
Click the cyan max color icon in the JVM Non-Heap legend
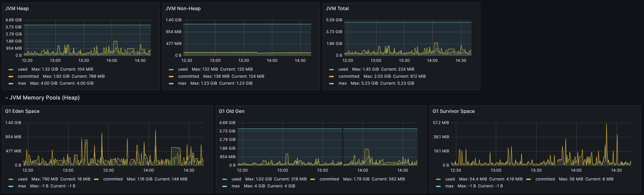click(171, 84)
